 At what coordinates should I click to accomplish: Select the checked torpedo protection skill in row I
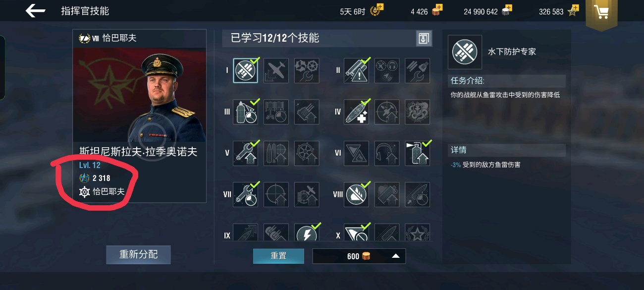click(x=245, y=70)
